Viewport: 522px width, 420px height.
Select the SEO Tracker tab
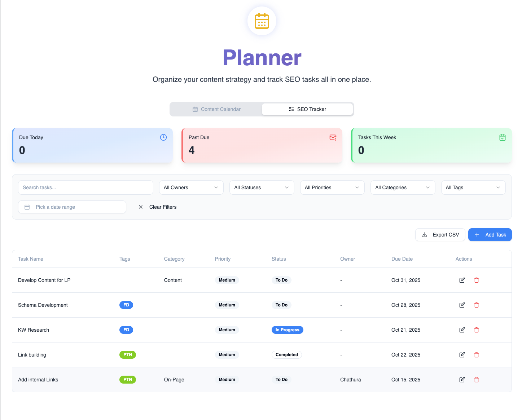pos(307,109)
